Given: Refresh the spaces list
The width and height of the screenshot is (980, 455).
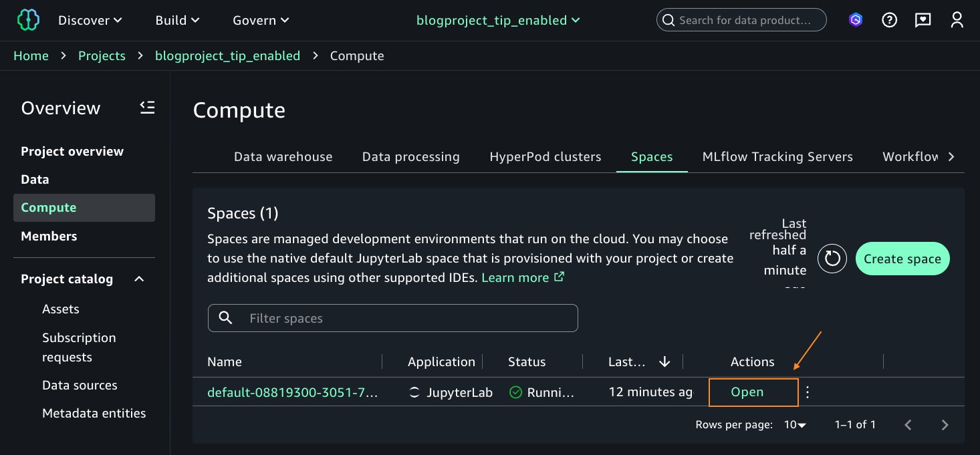Looking at the screenshot, I should 832,259.
